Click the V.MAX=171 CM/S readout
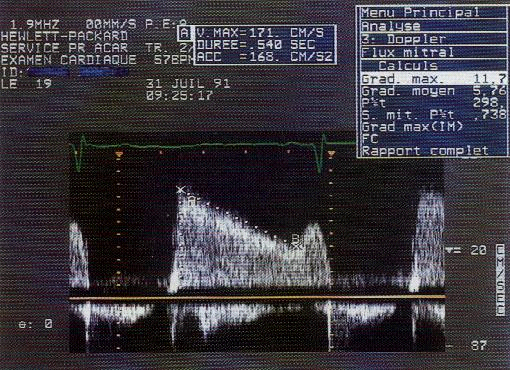 tap(260, 33)
